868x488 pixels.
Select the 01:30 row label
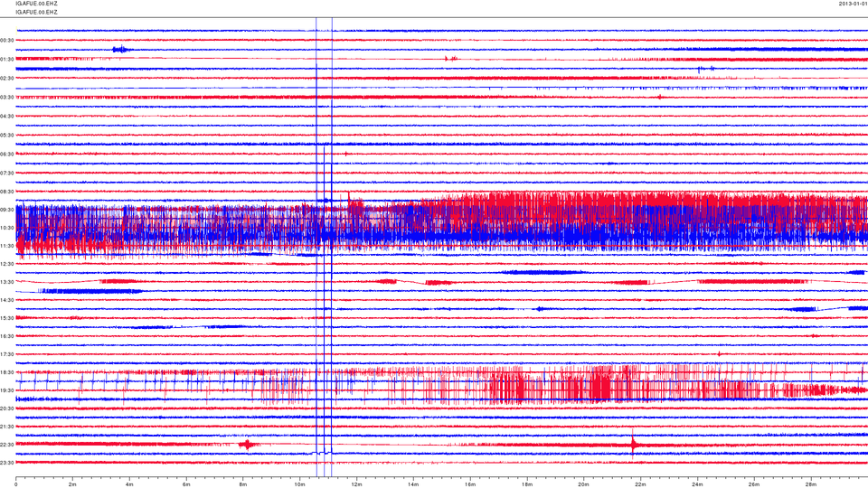coord(7,60)
